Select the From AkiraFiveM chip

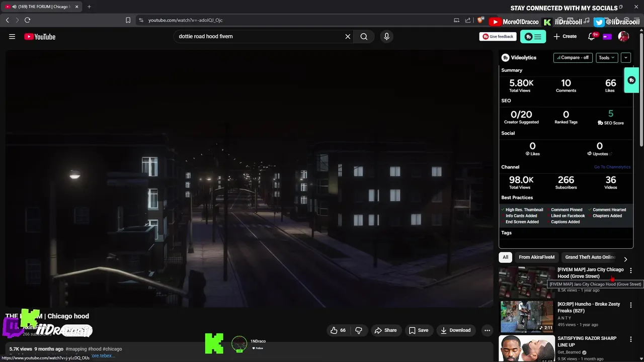click(x=536, y=257)
